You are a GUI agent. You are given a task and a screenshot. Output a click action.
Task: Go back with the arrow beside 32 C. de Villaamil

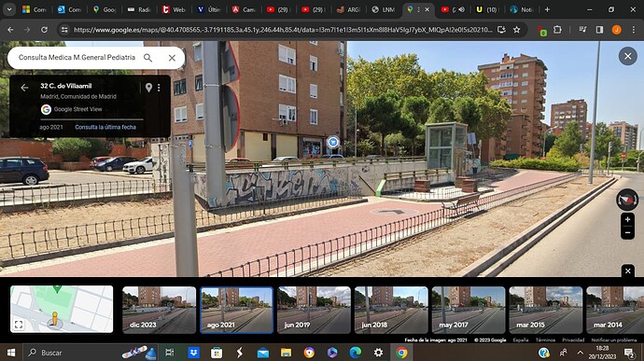coord(24,88)
